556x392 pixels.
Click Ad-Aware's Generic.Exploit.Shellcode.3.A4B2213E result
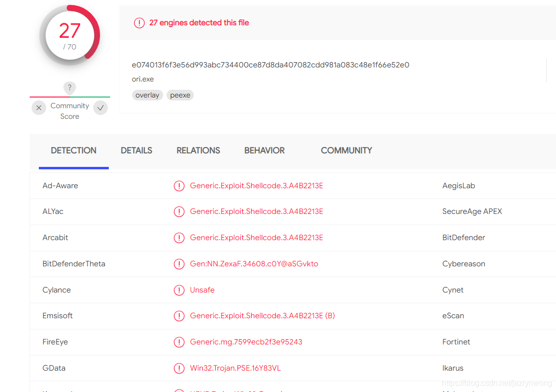(x=256, y=185)
